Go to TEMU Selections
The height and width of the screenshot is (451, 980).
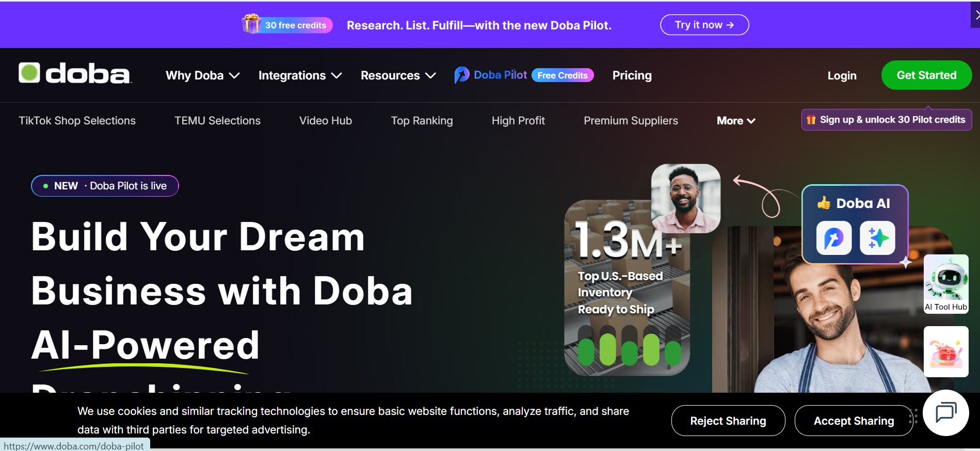click(217, 121)
